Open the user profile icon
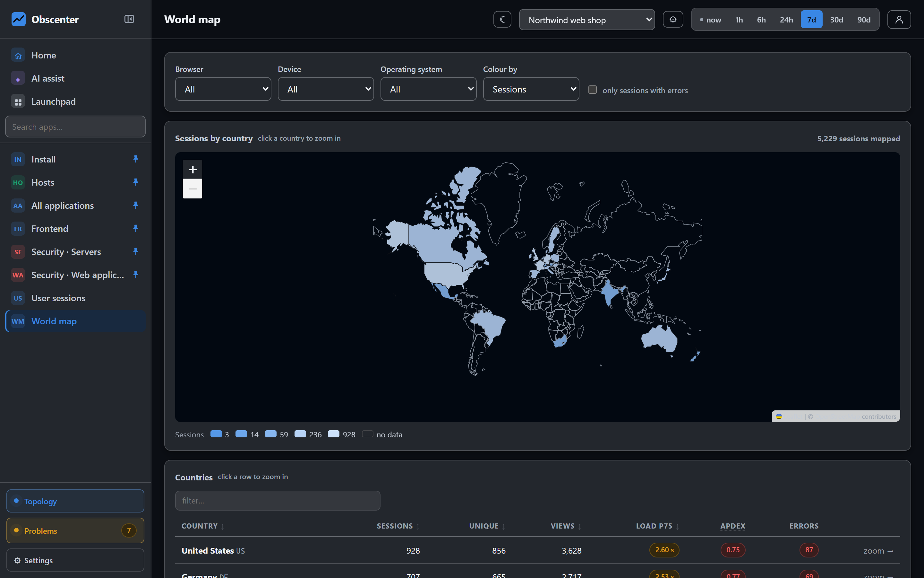Screen dimensions: 924x578 [x=899, y=20]
